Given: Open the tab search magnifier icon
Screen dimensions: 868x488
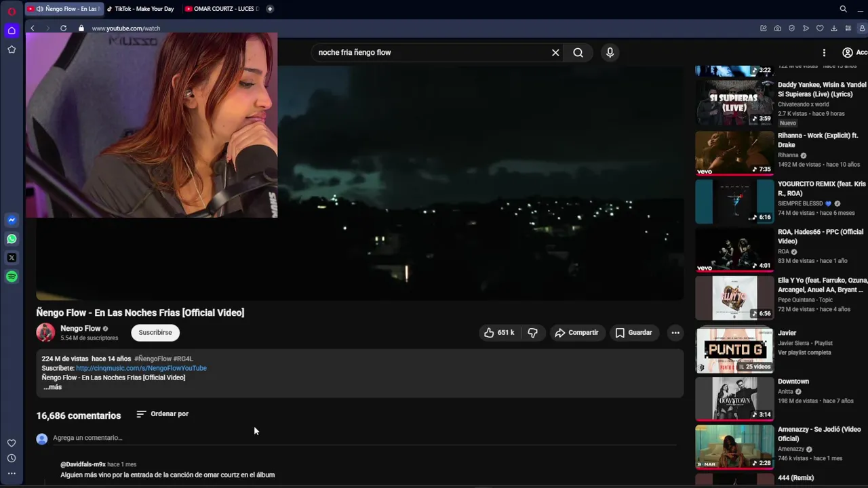Looking at the screenshot, I should [x=844, y=9].
